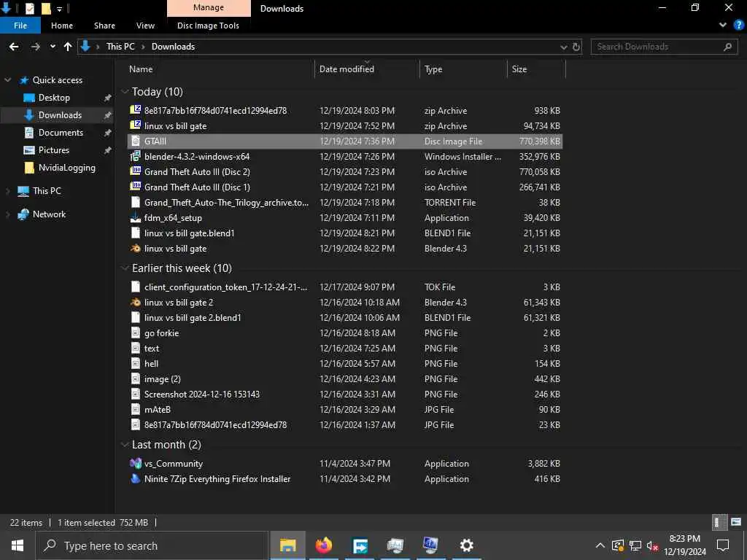Collapse the Today (10) group
This screenshot has width=747, height=560.
pyautogui.click(x=125, y=91)
